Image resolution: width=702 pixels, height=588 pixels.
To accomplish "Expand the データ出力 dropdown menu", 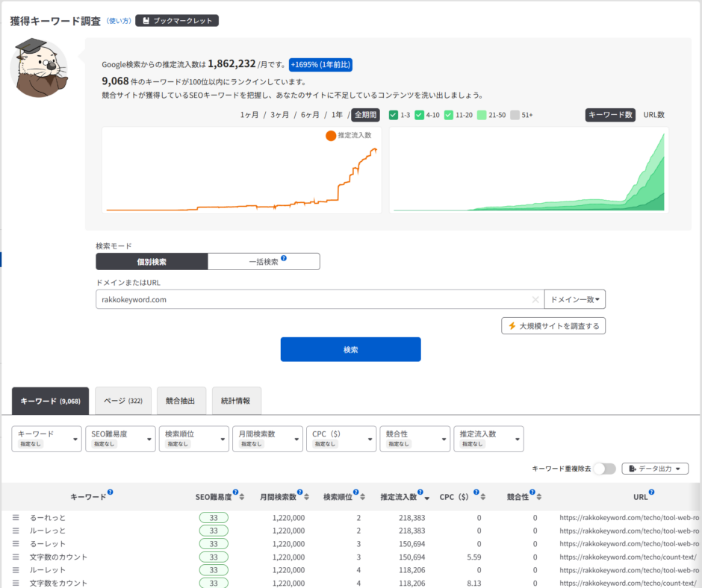I will pyautogui.click(x=654, y=469).
